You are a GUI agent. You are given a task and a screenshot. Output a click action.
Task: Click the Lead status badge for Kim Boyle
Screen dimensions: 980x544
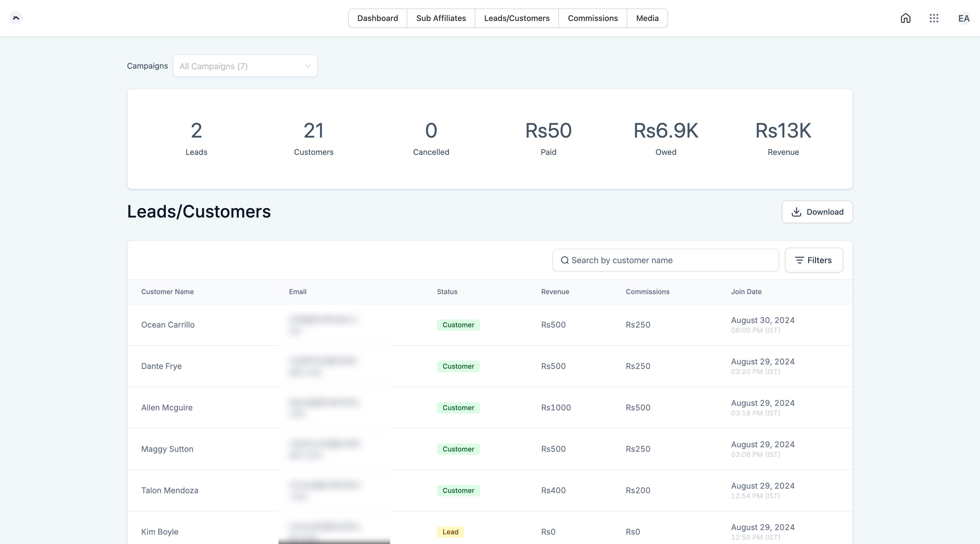coord(450,532)
